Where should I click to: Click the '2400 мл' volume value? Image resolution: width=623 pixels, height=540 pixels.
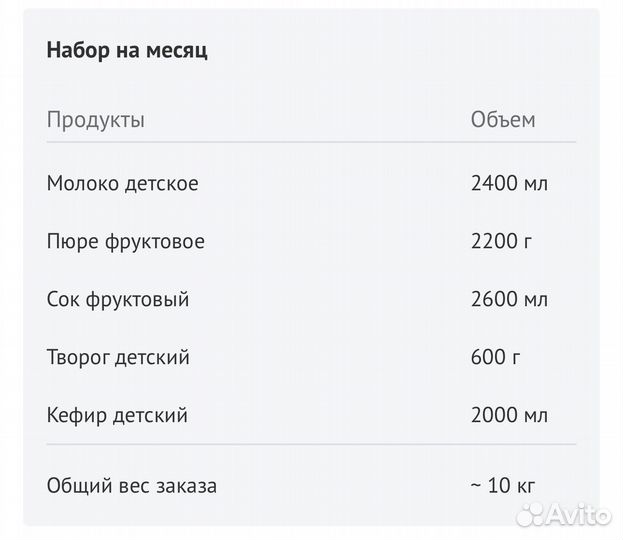pyautogui.click(x=509, y=184)
